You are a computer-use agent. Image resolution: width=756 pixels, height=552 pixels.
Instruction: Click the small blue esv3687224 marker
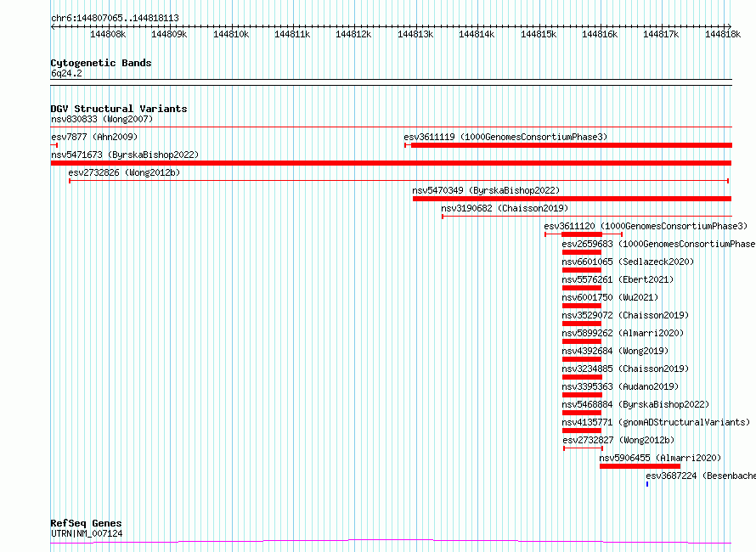tap(647, 484)
